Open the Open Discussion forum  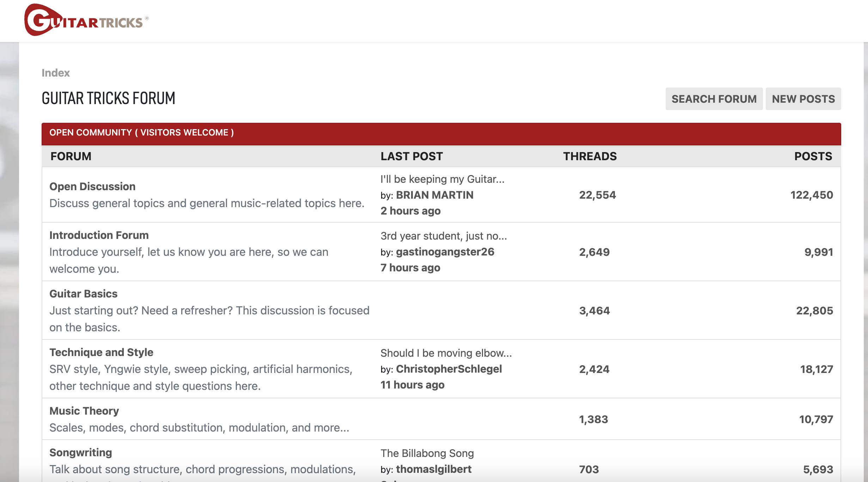[92, 186]
